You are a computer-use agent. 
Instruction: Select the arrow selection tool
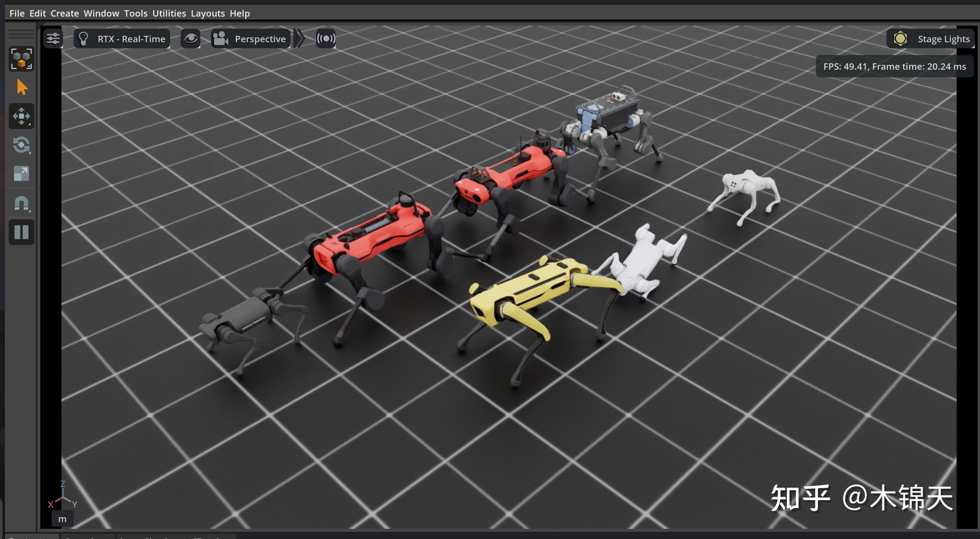tap(21, 87)
